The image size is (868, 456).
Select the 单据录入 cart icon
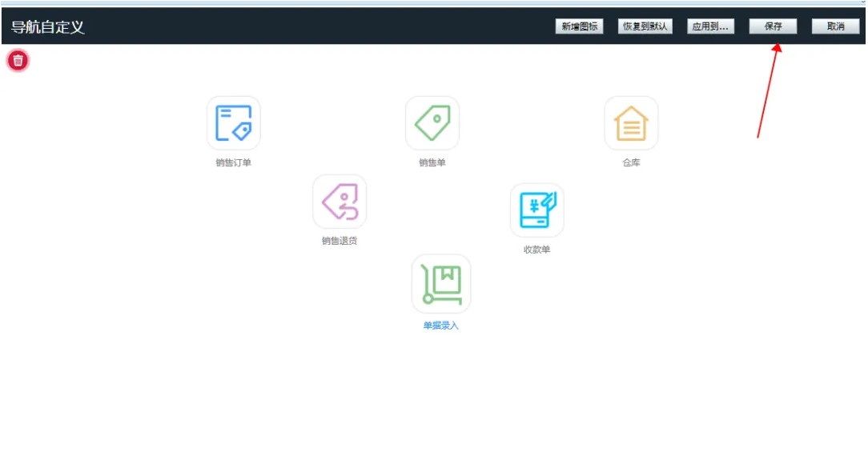point(441,284)
